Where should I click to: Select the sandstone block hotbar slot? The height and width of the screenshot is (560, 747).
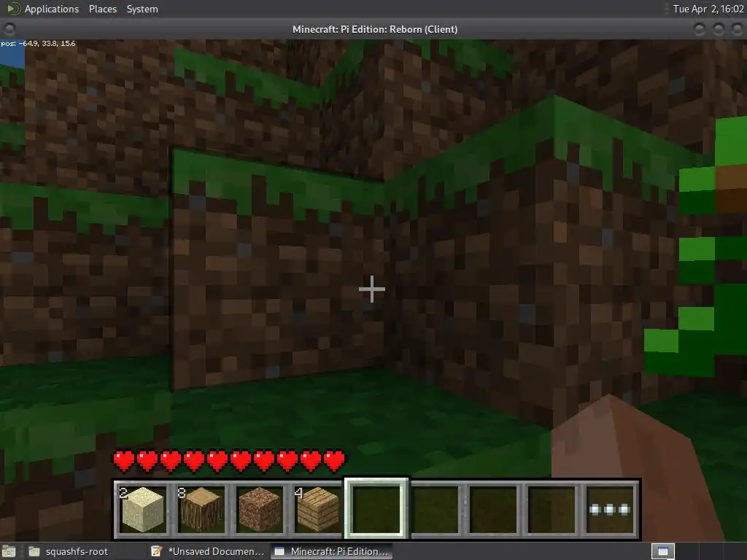[x=142, y=509]
